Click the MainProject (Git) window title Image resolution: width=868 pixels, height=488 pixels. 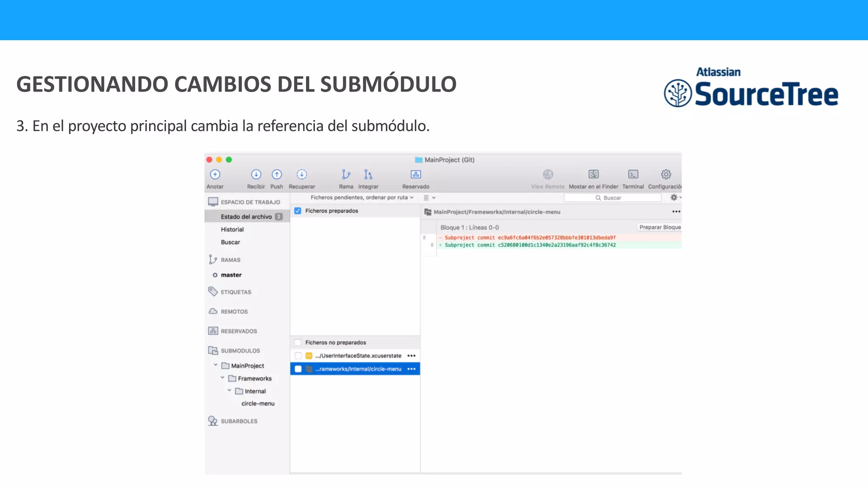tap(449, 160)
